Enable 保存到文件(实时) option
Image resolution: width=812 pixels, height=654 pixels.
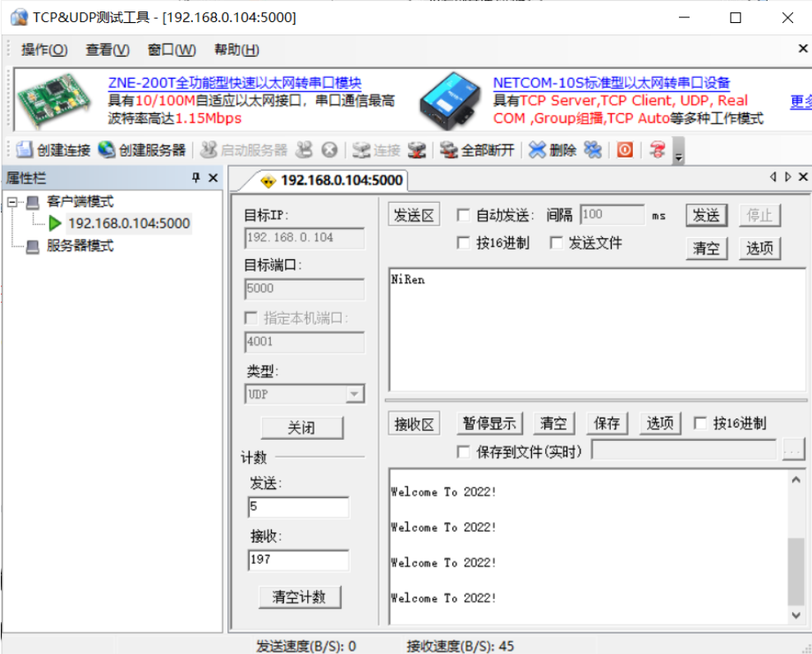[464, 451]
